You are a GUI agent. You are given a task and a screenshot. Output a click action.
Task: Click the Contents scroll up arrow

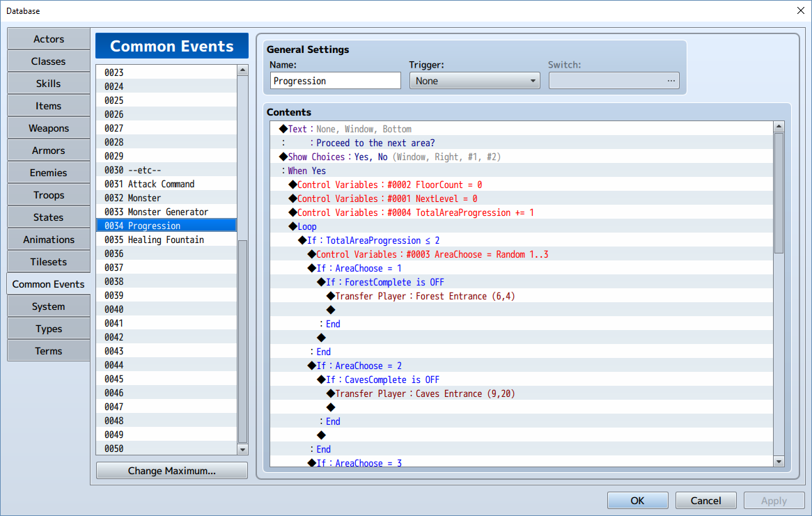click(x=779, y=127)
